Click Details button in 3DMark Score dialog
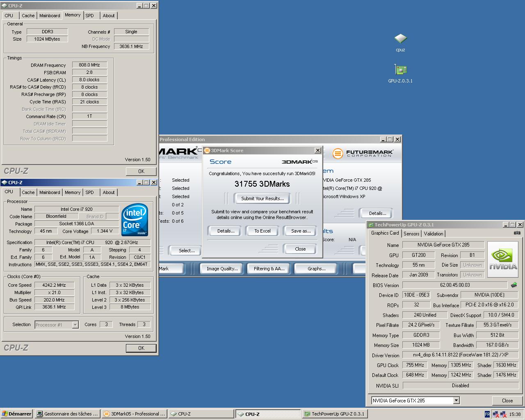Viewport: 525px width, 420px height. pos(226,231)
